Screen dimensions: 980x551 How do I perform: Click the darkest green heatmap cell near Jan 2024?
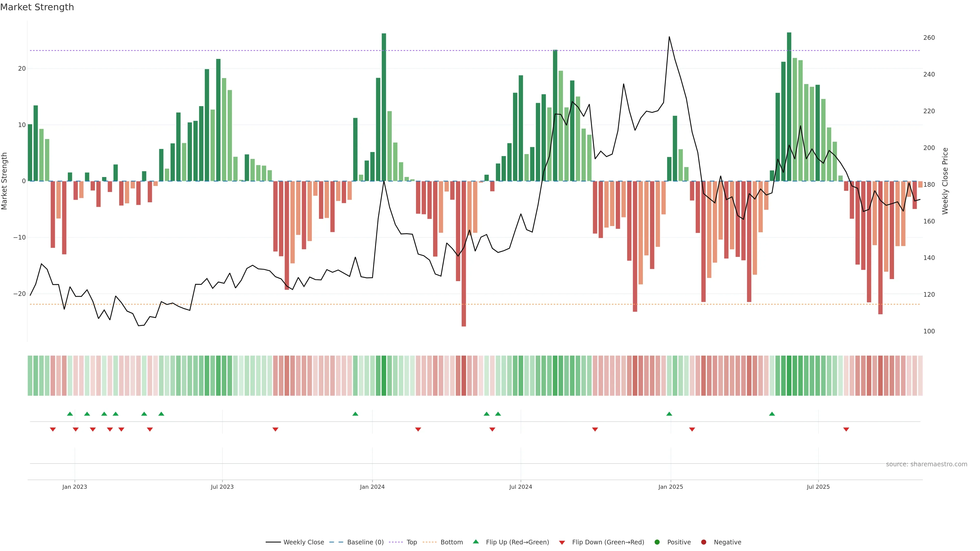[x=384, y=376]
